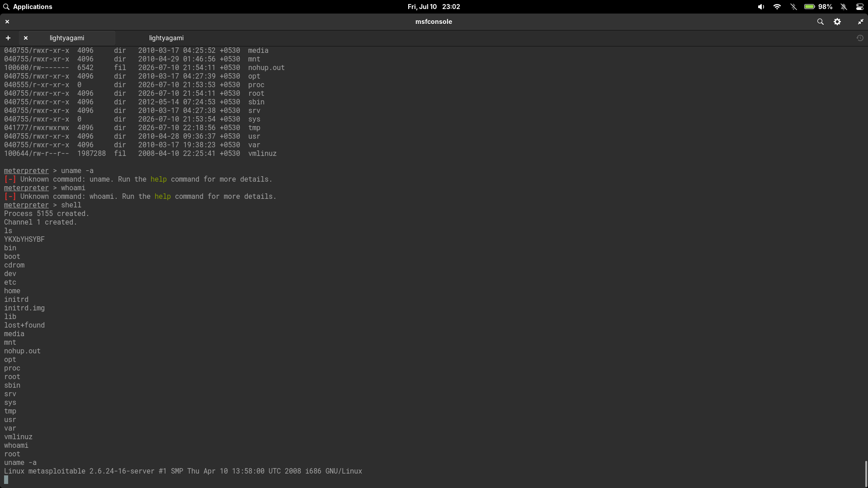Restore the msfconsole window size
868x488 pixels.
pos(860,22)
